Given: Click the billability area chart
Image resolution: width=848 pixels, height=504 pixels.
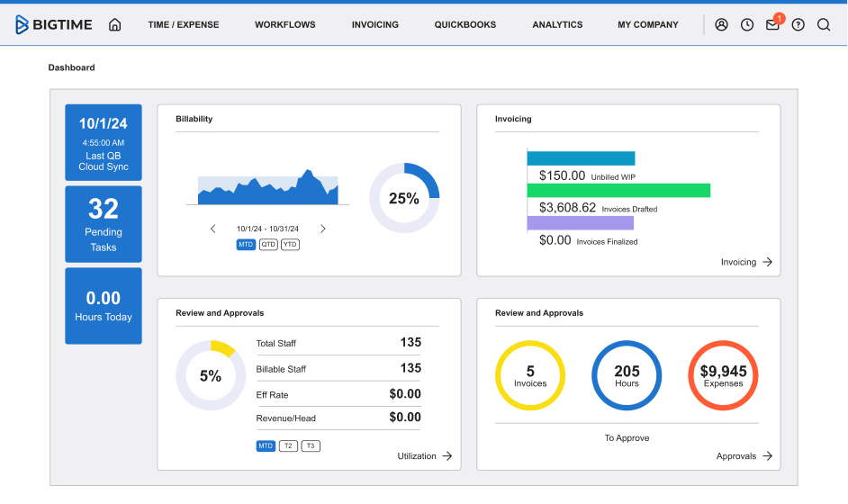Looking at the screenshot, I should [267, 187].
